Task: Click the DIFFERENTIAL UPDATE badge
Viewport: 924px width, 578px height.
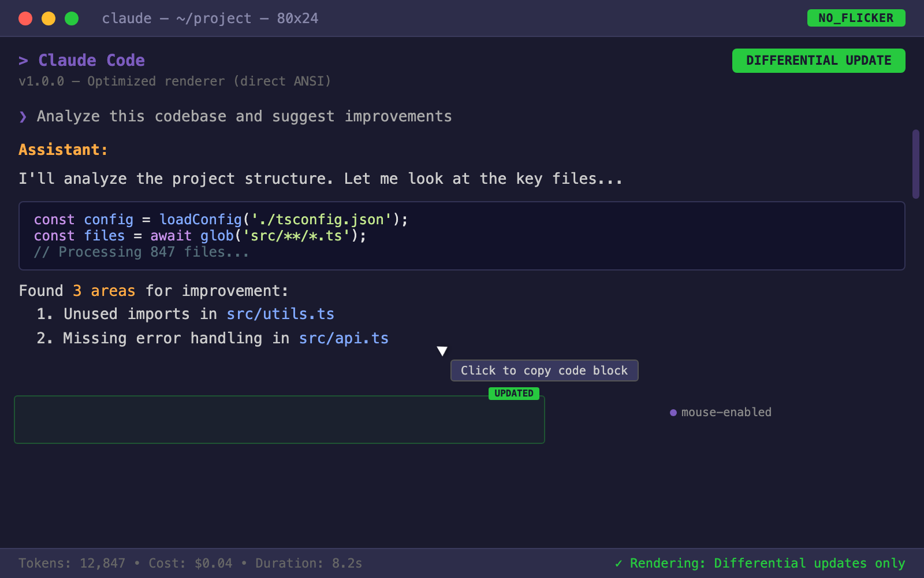Action: (x=818, y=61)
